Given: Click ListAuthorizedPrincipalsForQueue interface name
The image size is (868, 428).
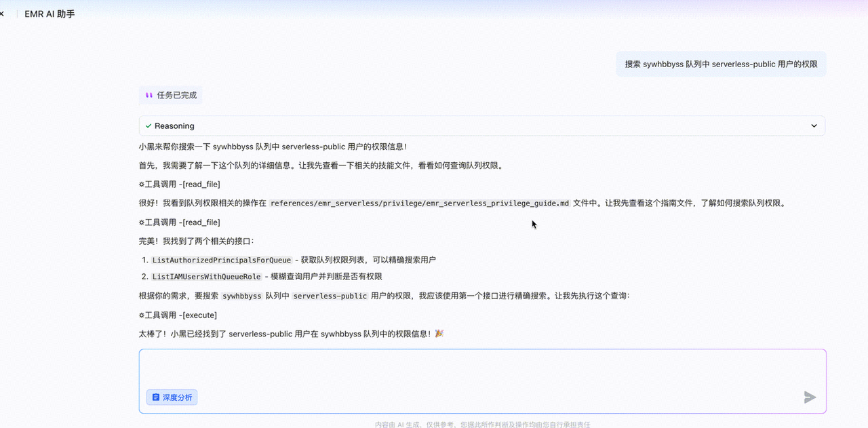Looking at the screenshot, I should (x=222, y=260).
